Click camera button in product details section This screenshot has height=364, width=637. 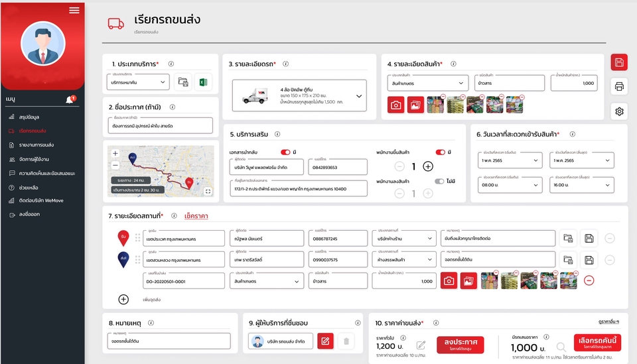pos(395,105)
